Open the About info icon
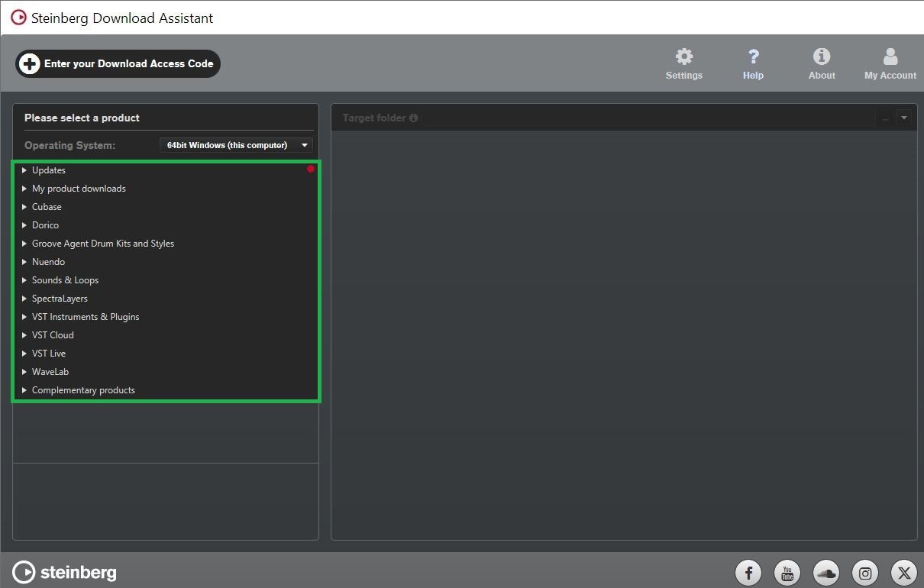 (x=822, y=57)
